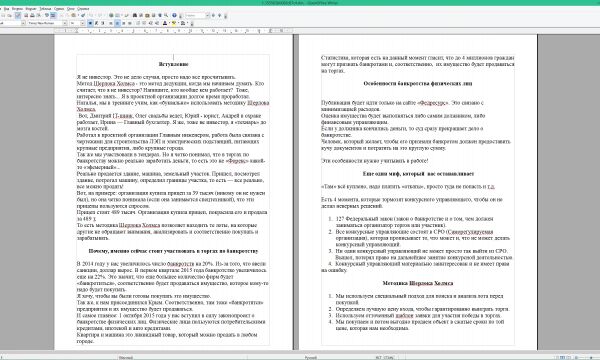Open Data Sources icon

pyautogui.click(x=153, y=15)
